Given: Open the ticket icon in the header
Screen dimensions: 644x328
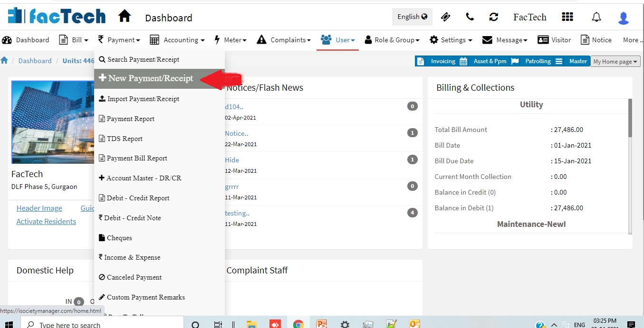Looking at the screenshot, I should [x=445, y=17].
